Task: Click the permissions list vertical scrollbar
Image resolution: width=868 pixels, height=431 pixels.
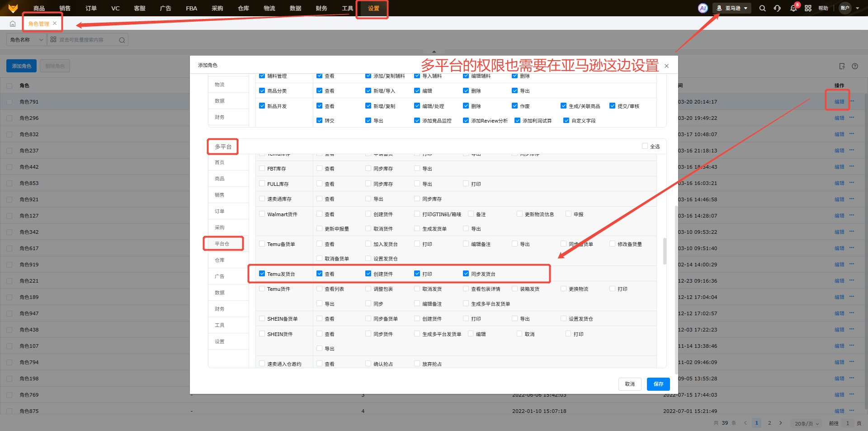Action: point(665,251)
